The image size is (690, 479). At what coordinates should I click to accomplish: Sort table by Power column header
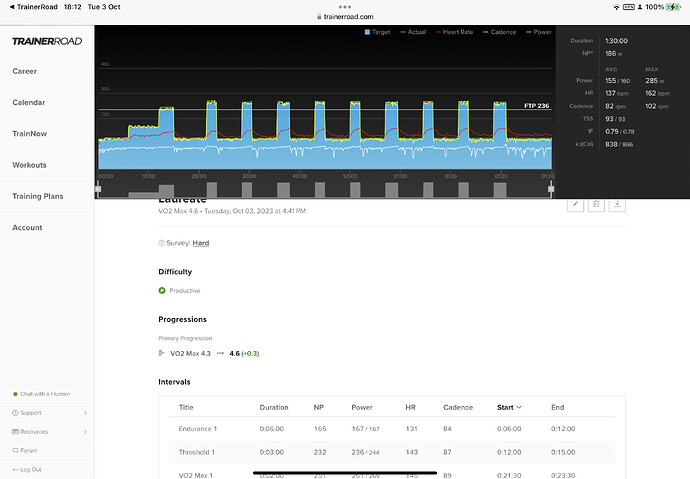coord(362,407)
